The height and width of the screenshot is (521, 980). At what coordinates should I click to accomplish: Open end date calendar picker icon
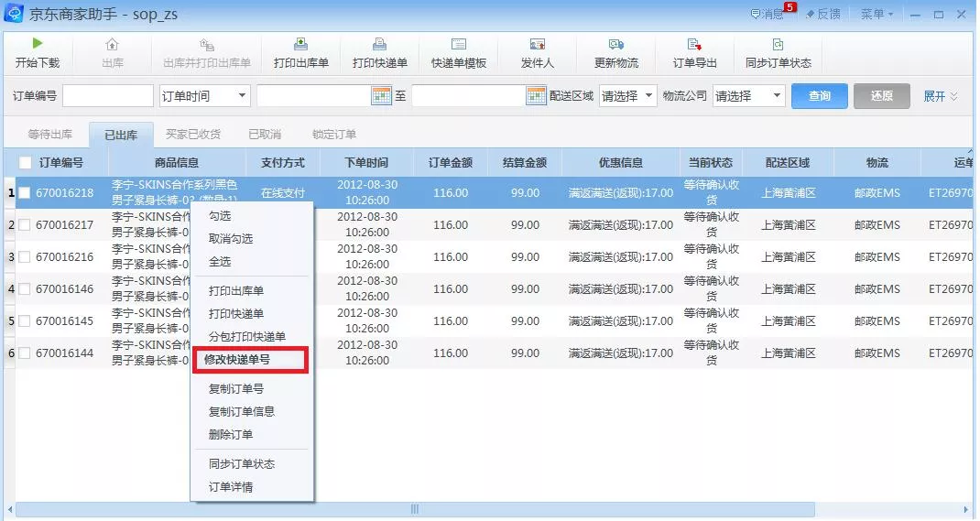[x=536, y=95]
